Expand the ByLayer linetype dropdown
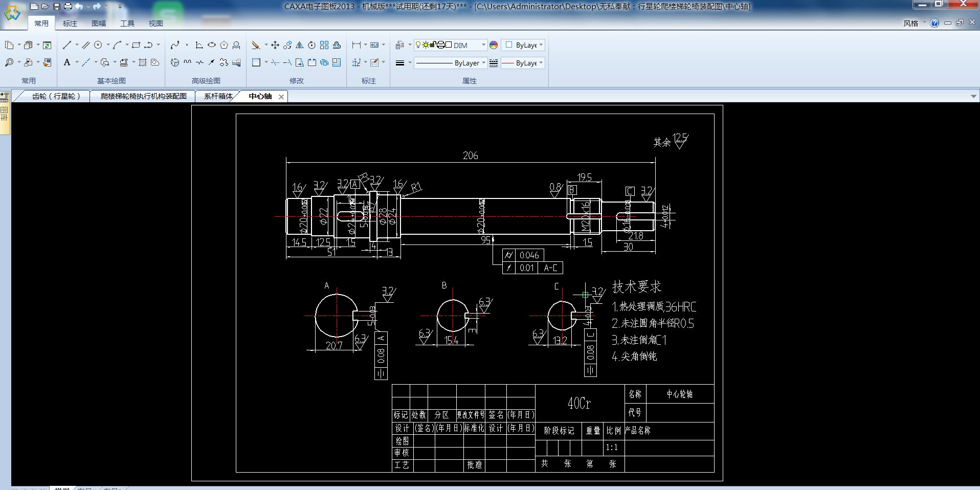 483,63
